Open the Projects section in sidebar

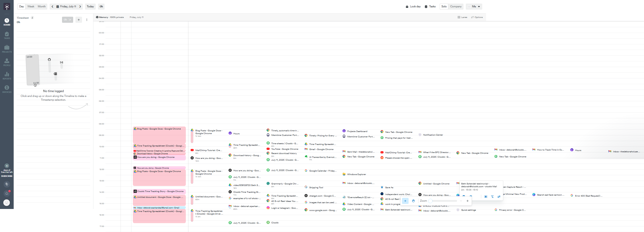[7, 49]
